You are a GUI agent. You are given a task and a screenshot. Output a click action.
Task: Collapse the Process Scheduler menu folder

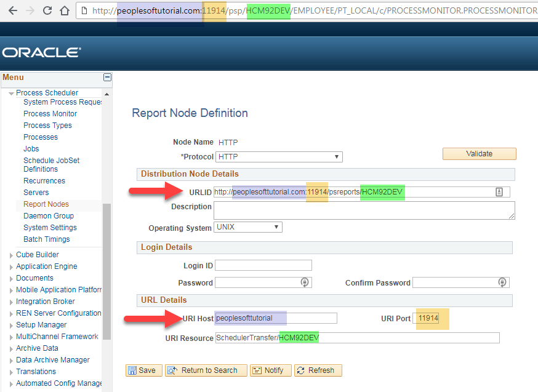click(11, 94)
